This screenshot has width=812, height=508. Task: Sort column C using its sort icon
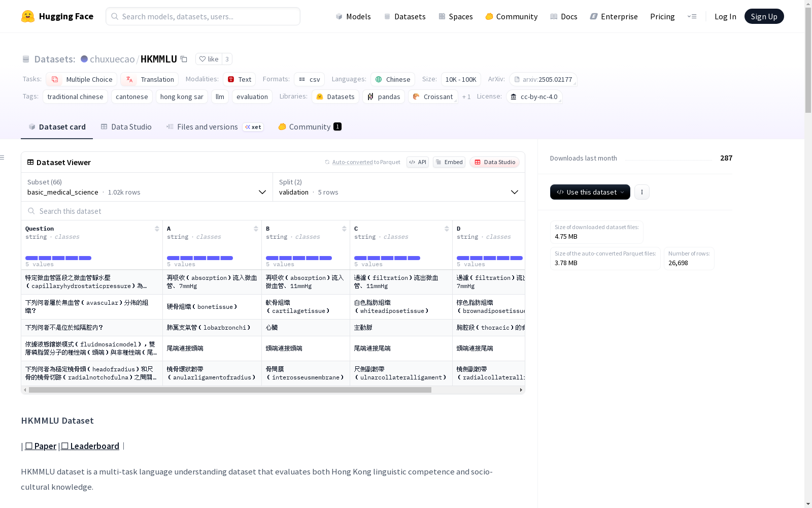[x=447, y=229]
